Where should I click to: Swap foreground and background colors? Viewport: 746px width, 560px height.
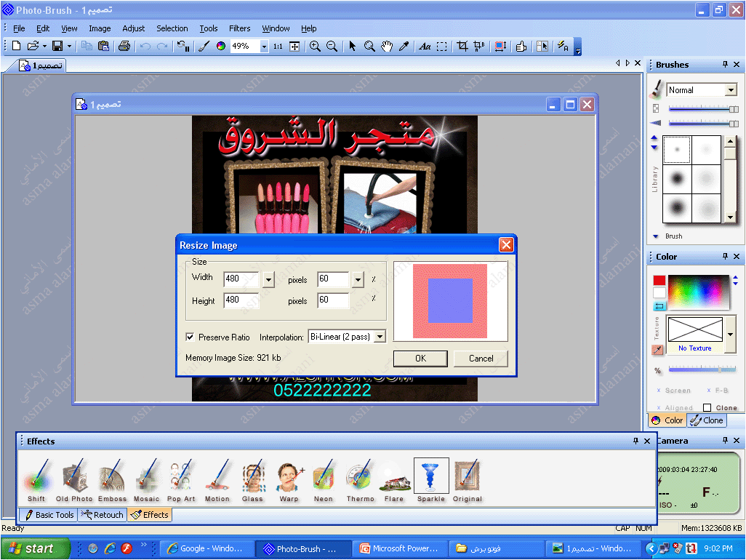(x=659, y=306)
